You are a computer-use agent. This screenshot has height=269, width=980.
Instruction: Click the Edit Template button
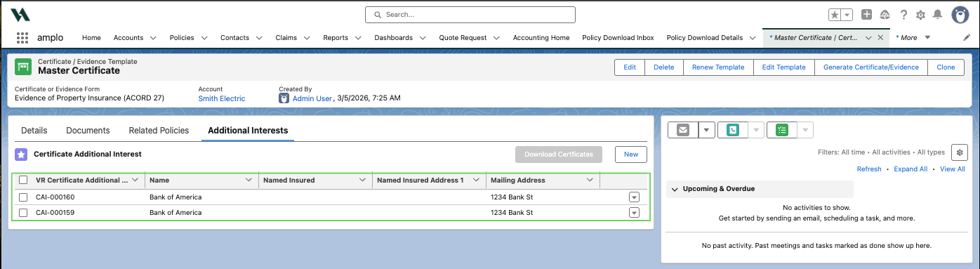click(x=784, y=67)
